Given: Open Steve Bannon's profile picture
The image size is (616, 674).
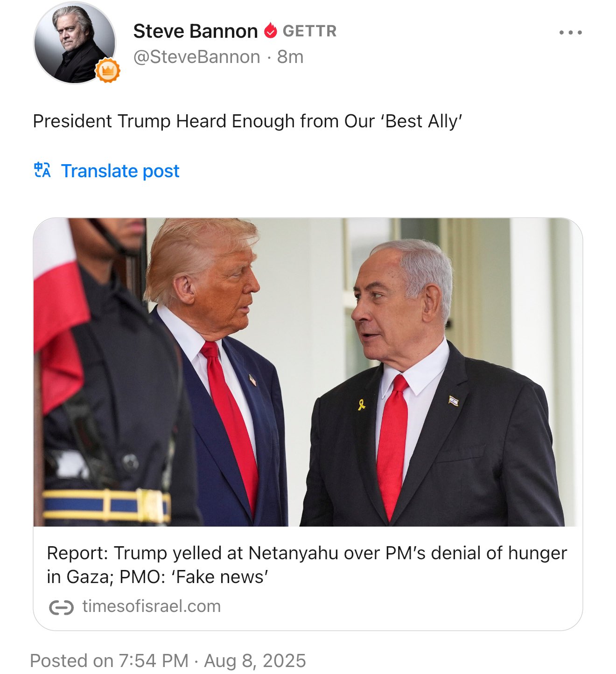Looking at the screenshot, I should 75,42.
